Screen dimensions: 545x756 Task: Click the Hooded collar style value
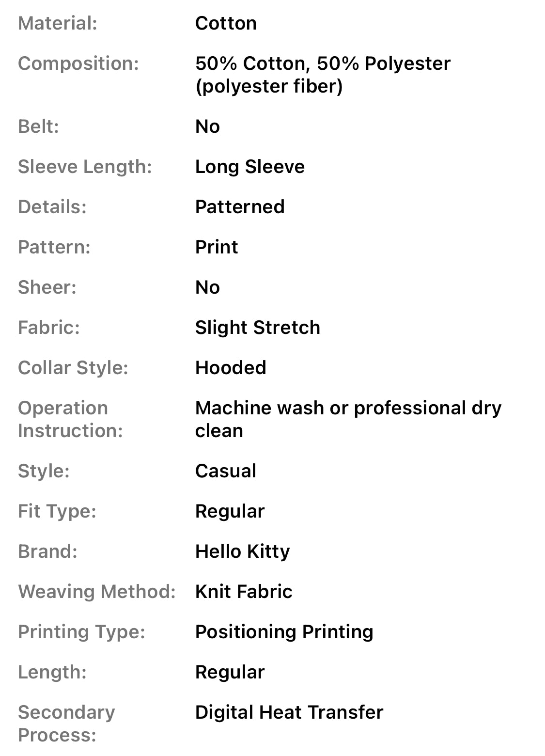pos(231,368)
